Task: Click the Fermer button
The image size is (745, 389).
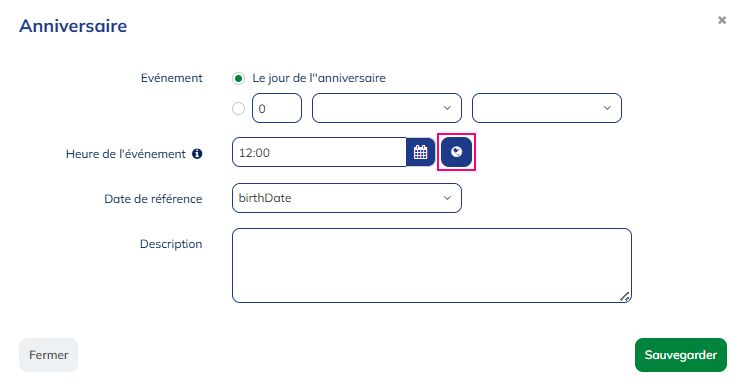Action: 48,355
